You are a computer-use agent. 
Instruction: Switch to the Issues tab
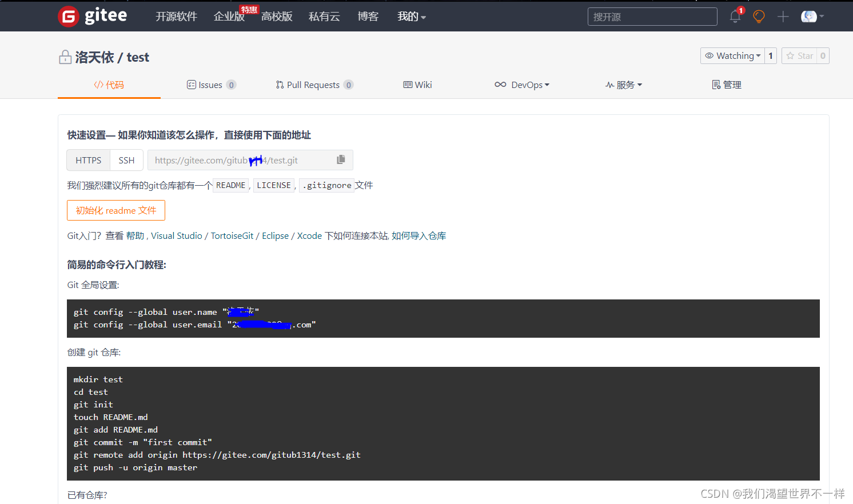211,85
